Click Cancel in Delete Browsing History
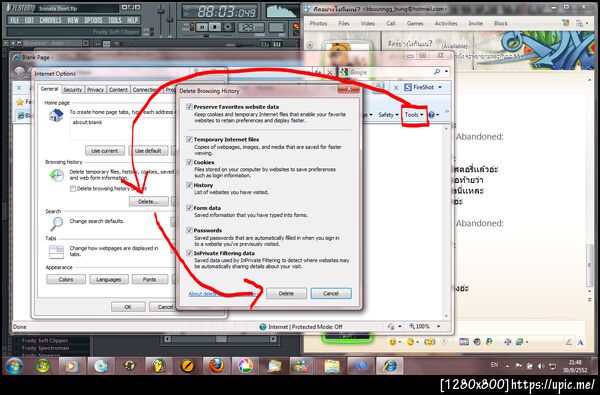This screenshot has width=600, height=395. [331, 294]
